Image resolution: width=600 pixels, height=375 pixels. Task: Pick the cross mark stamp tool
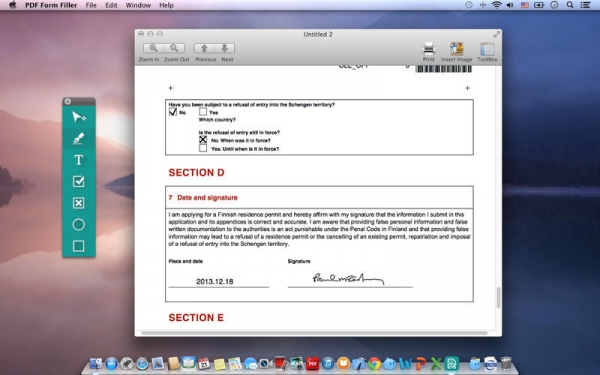(79, 203)
